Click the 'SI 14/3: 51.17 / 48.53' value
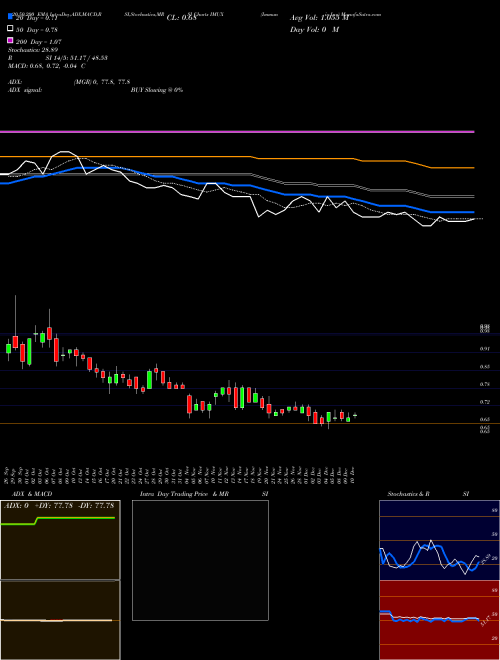500x660 pixels. pyautogui.click(x=77, y=58)
